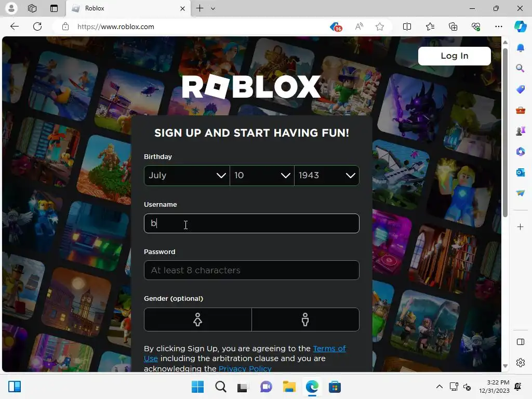This screenshot has width=532, height=399.
Task: Select the female gender option
Action: pyautogui.click(x=198, y=320)
